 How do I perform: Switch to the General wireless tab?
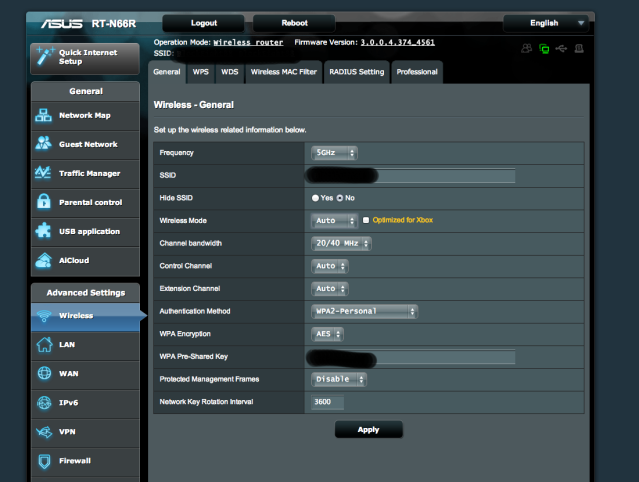click(167, 72)
